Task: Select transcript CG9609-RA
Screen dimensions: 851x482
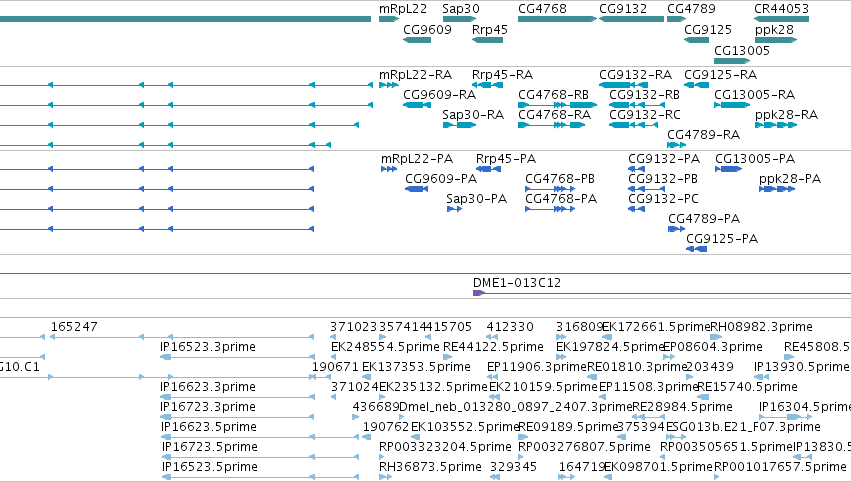Action: click(x=439, y=94)
